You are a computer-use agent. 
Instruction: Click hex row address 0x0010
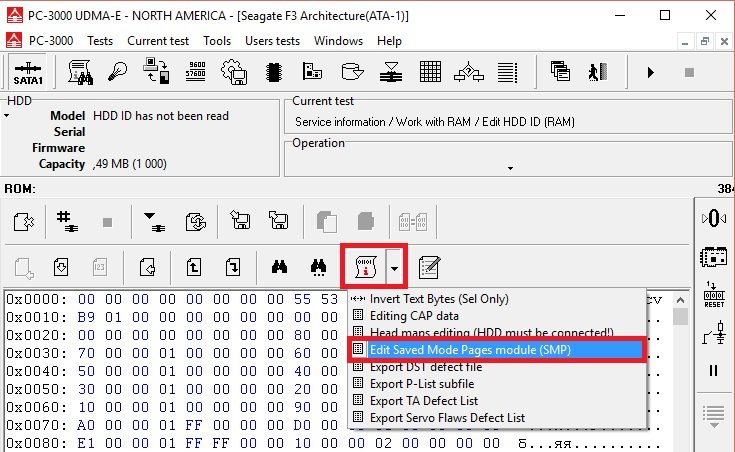coord(37,317)
